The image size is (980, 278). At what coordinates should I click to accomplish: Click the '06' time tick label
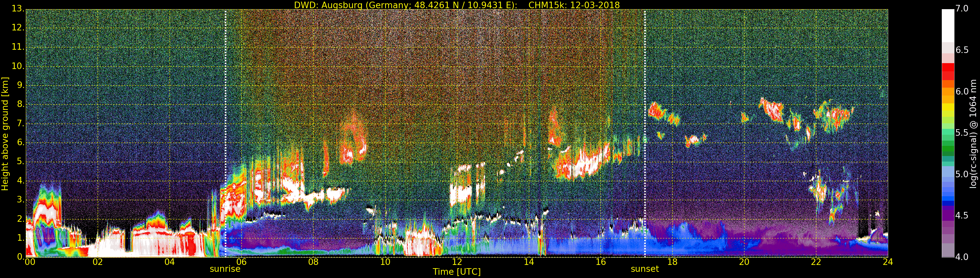(241, 262)
